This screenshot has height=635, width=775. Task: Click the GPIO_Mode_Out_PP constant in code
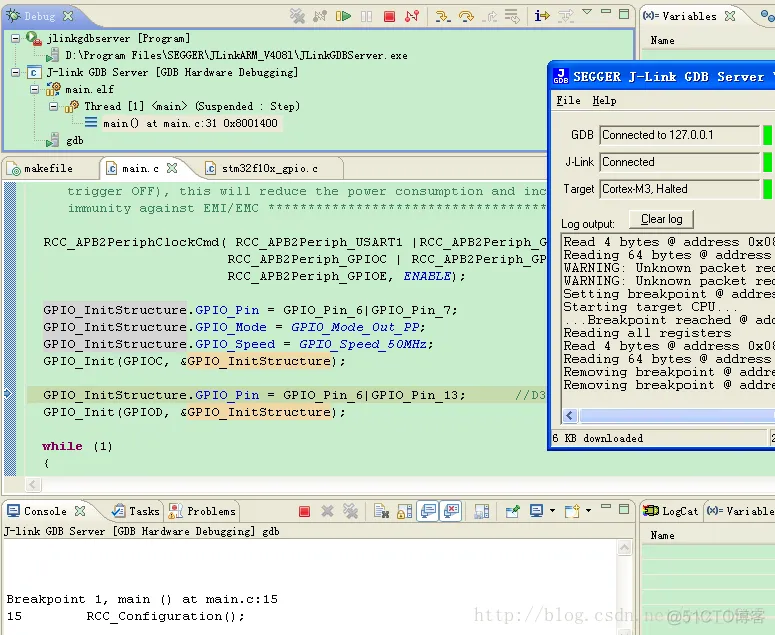[355, 327]
